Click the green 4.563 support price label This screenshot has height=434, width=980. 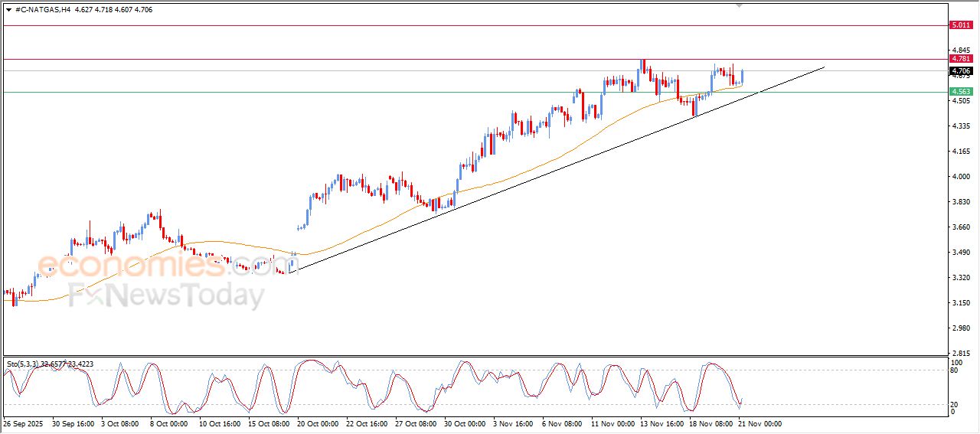(x=960, y=92)
